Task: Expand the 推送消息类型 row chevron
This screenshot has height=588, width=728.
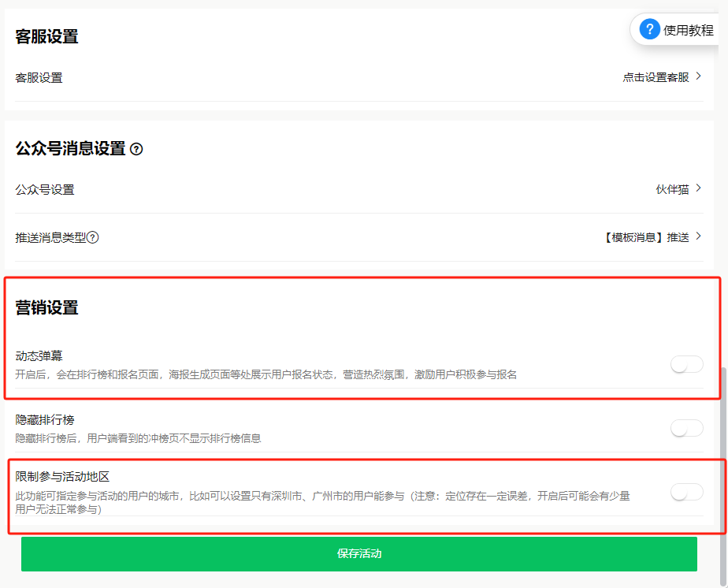Action: (x=698, y=236)
